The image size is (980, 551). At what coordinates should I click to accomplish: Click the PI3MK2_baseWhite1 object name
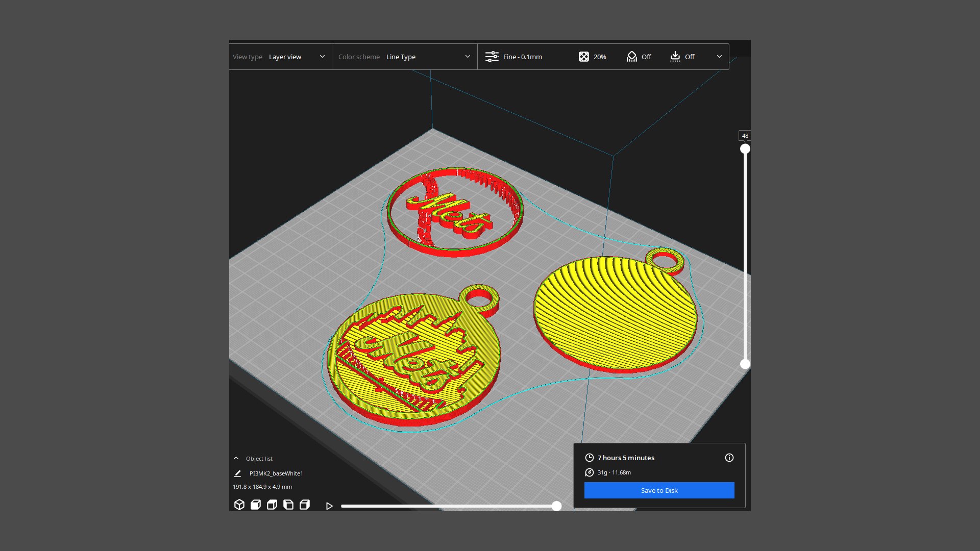[x=276, y=473]
